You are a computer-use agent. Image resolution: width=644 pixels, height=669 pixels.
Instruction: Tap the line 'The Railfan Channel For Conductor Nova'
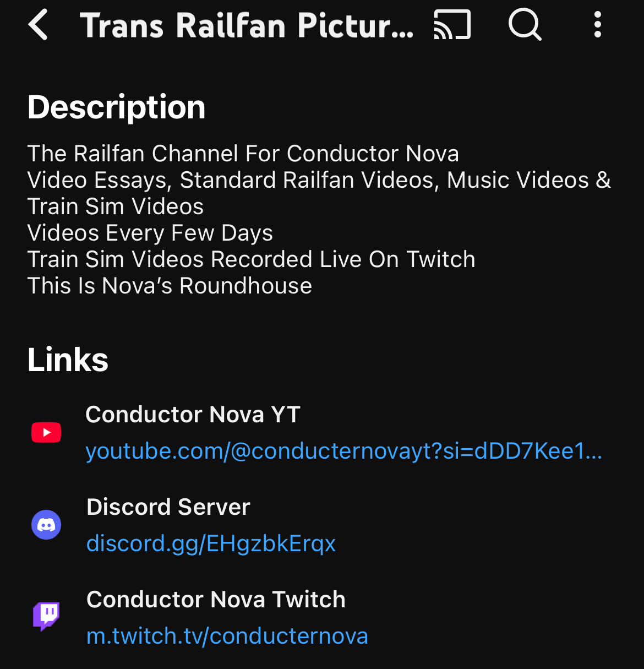pos(243,154)
